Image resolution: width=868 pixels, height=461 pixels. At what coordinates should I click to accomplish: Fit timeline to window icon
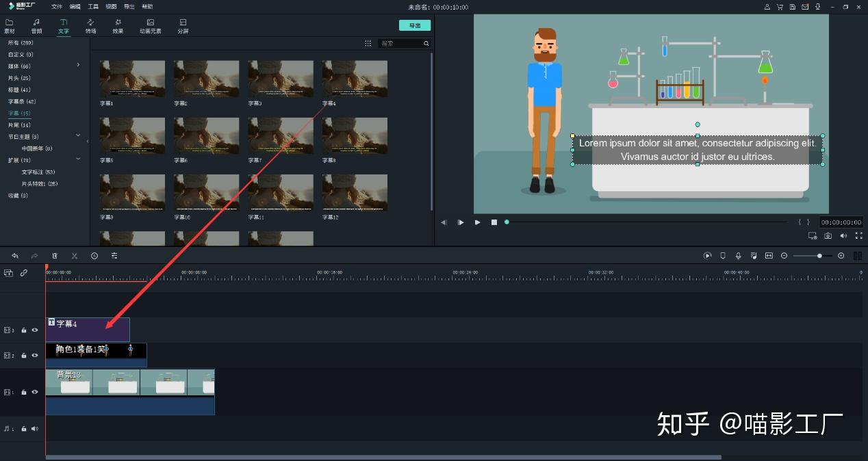769,256
